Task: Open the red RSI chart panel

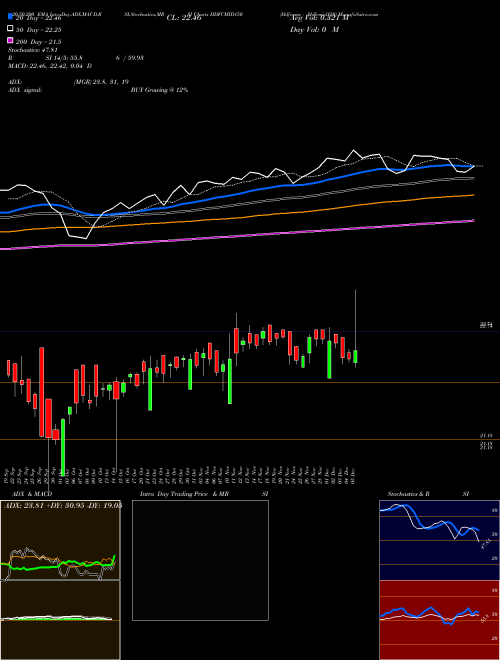Action: click(439, 620)
